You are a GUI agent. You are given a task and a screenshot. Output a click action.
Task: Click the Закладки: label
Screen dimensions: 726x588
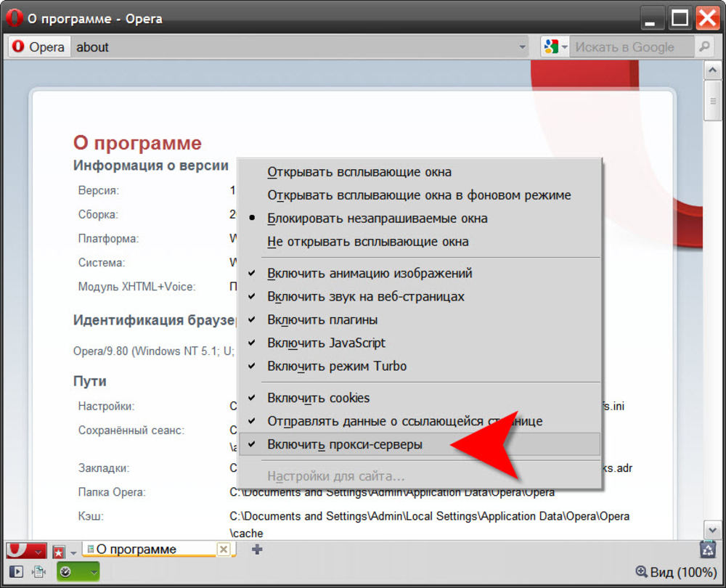(x=104, y=468)
